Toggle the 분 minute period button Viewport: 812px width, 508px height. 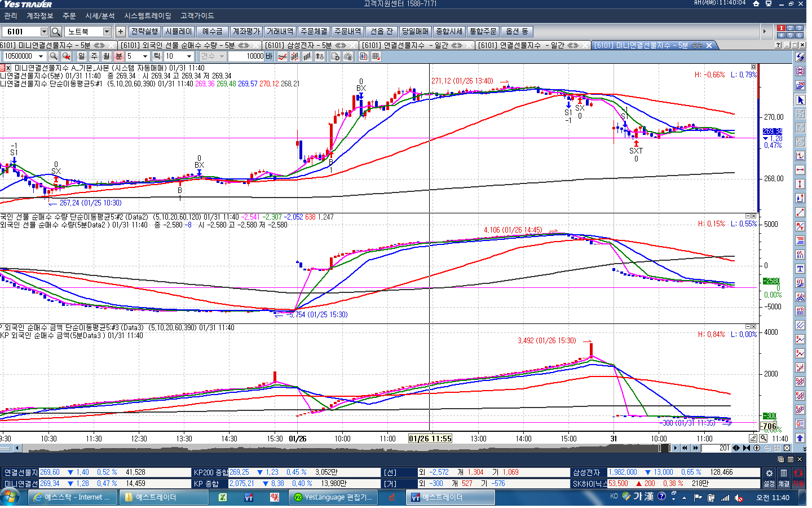(x=119, y=56)
